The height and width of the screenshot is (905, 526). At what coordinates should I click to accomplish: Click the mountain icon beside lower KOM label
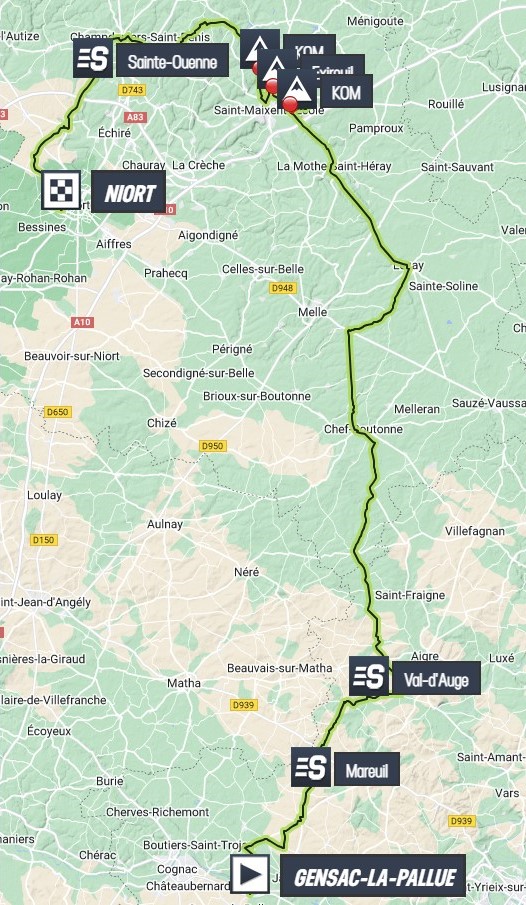click(x=297, y=87)
